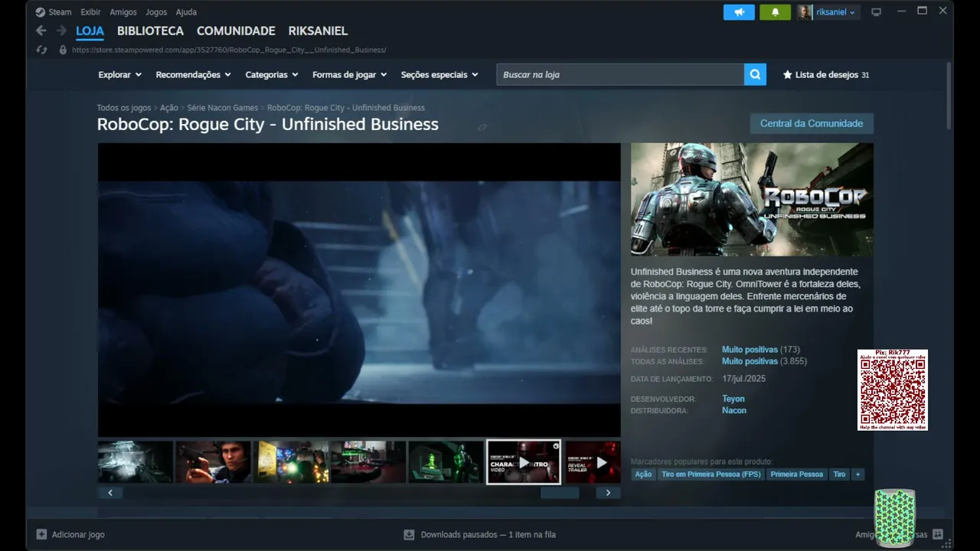Open the Categorias dropdown

tap(272, 75)
